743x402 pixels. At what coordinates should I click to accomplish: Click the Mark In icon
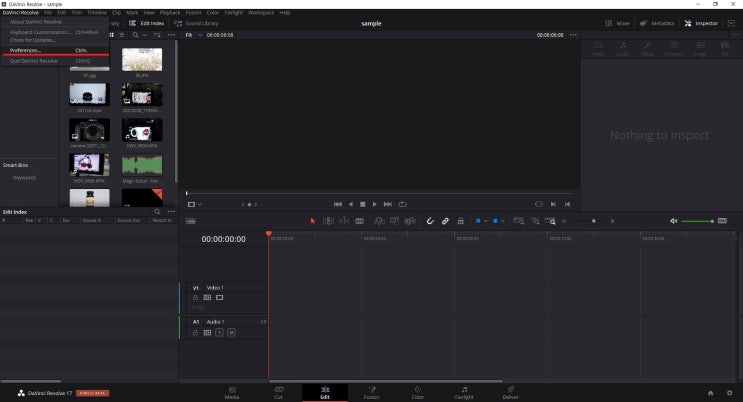[553, 204]
